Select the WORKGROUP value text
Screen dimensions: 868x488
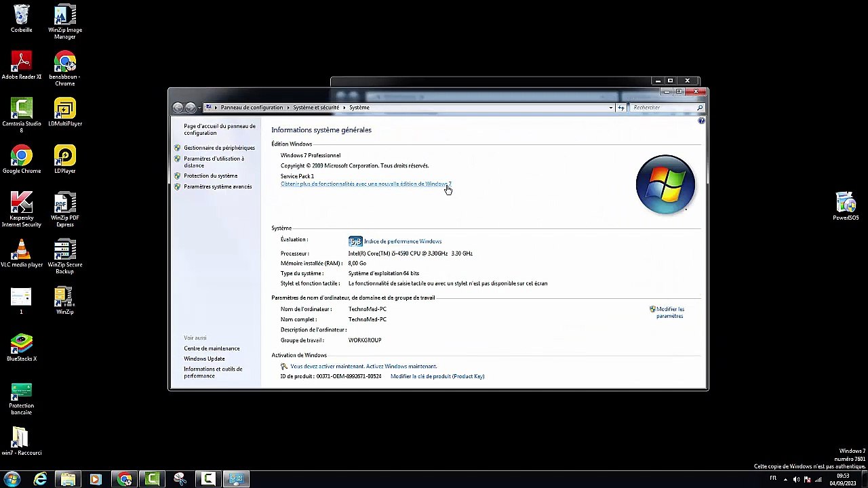point(365,340)
